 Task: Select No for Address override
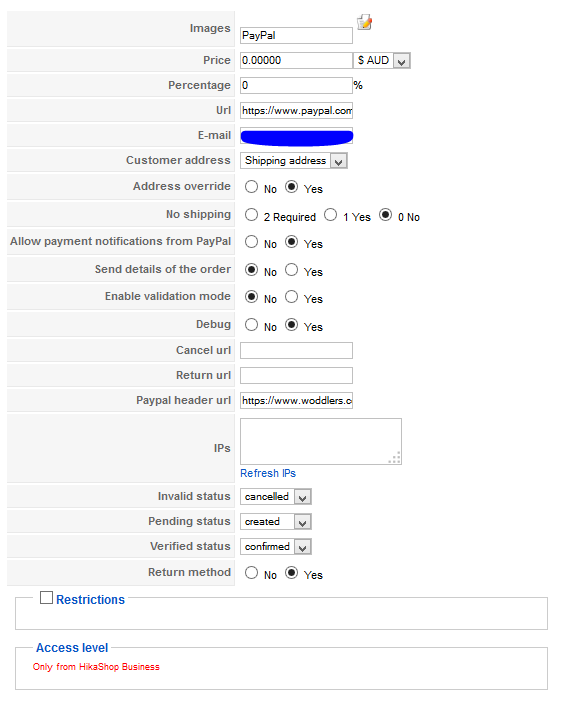click(252, 187)
